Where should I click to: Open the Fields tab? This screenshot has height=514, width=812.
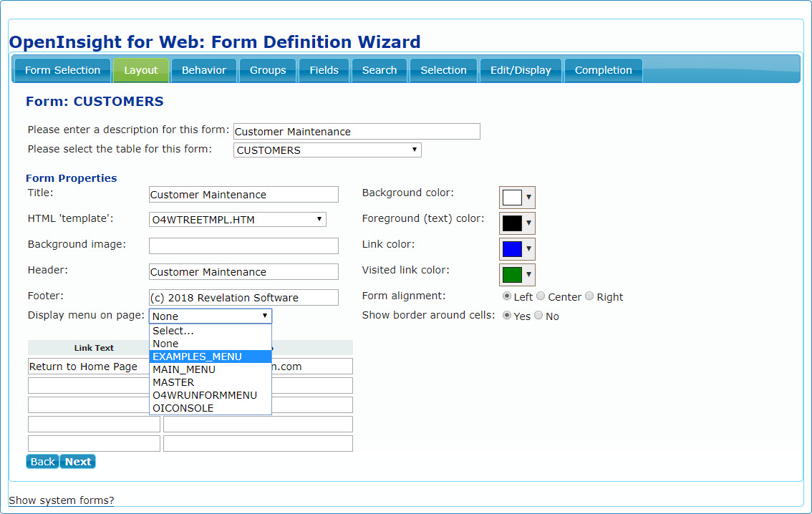[324, 70]
